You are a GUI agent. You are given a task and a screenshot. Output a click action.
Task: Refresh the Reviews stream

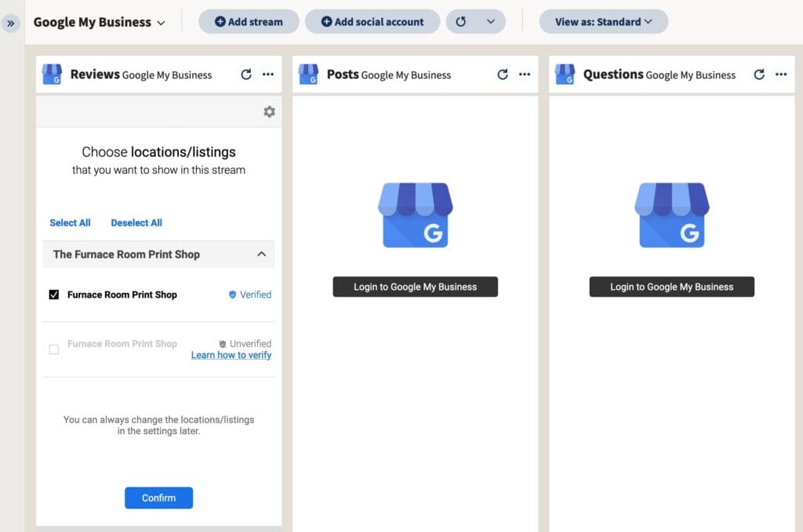246,74
